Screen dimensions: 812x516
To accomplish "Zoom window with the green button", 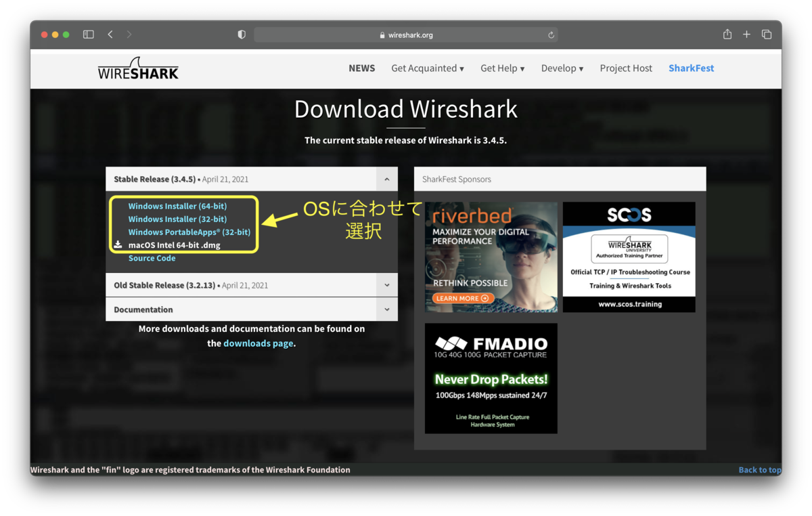I will (x=66, y=35).
